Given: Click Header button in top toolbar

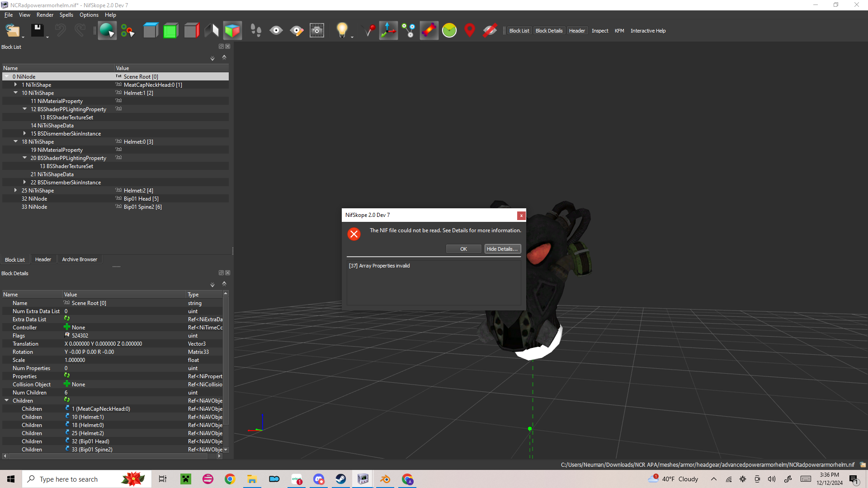Looking at the screenshot, I should [577, 31].
